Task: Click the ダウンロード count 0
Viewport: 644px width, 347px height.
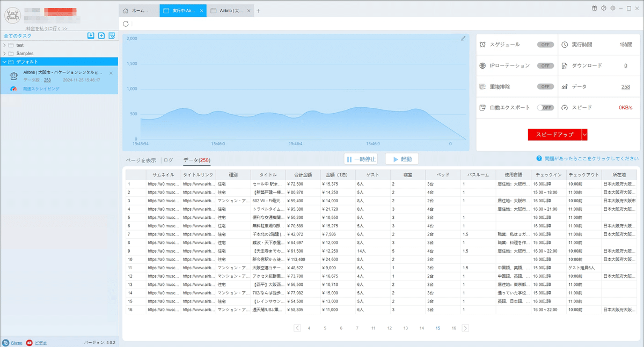Action: point(625,65)
